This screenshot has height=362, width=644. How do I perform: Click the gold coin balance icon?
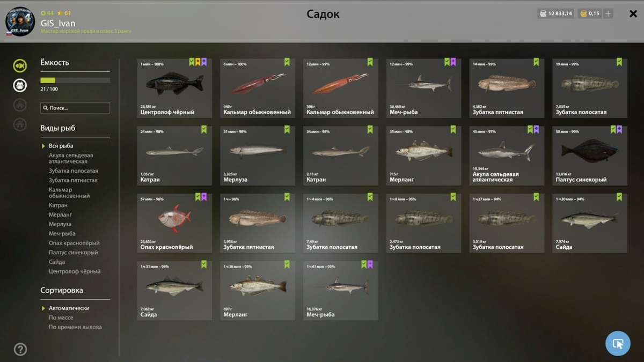click(583, 13)
